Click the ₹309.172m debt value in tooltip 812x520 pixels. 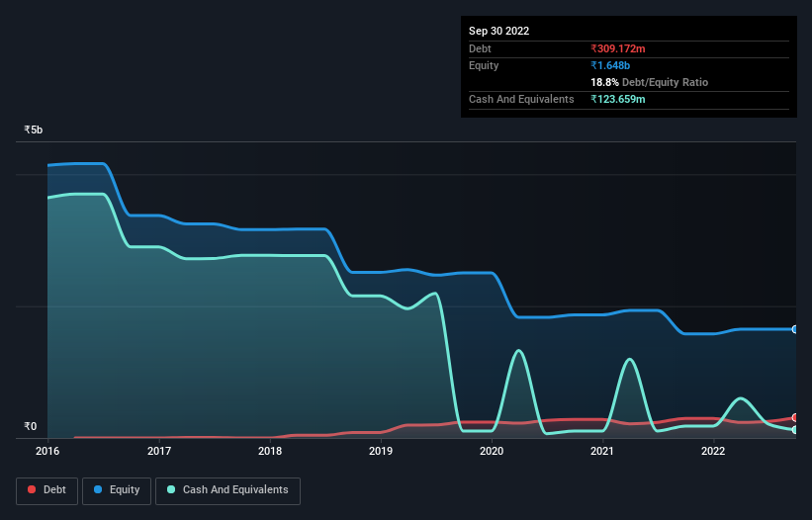pos(618,48)
